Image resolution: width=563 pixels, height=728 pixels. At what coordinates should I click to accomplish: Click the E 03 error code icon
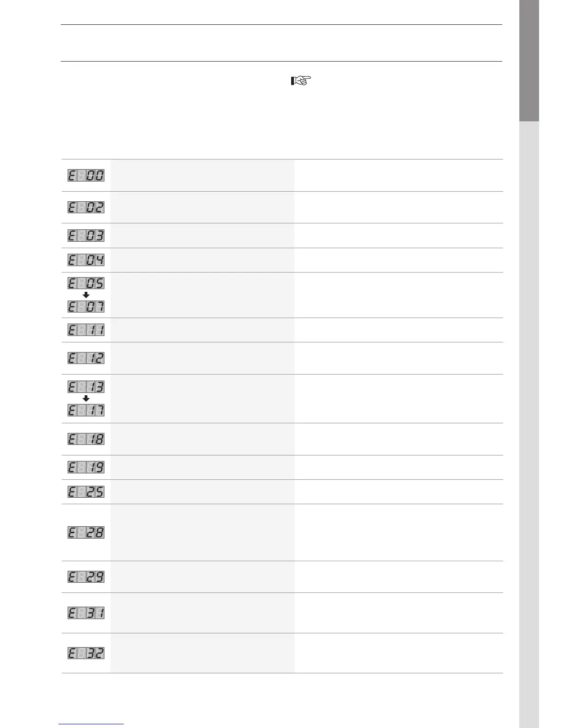[x=86, y=235]
